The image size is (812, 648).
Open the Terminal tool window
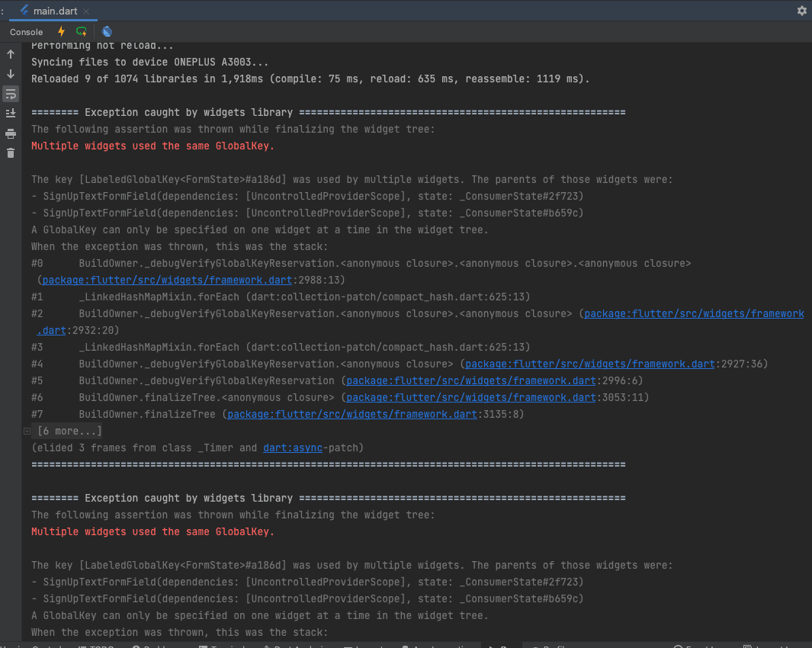(225, 645)
